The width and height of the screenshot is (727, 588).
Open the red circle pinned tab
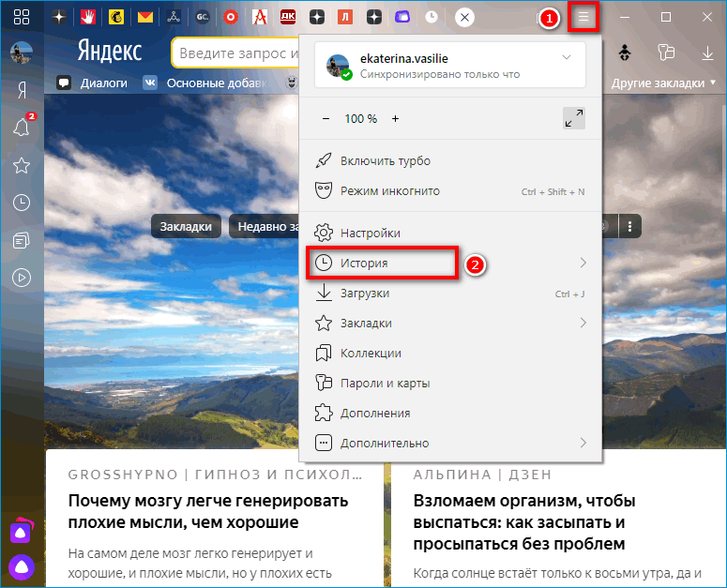tap(231, 17)
